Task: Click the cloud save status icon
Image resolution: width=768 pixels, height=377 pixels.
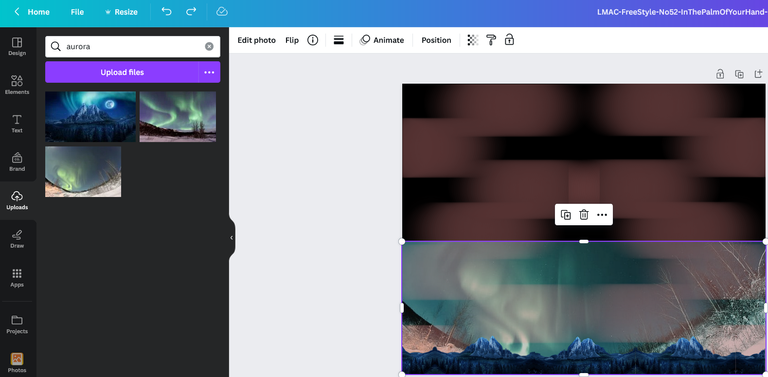Action: (222, 11)
